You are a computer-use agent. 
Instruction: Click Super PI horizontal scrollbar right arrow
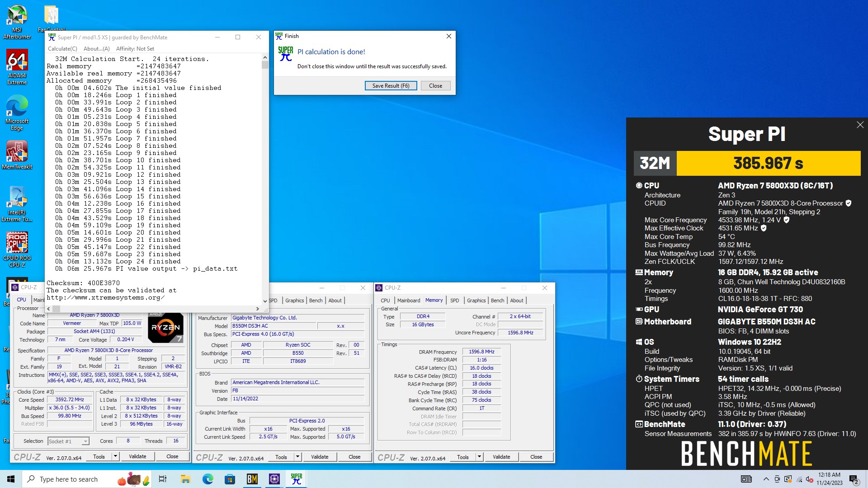258,309
